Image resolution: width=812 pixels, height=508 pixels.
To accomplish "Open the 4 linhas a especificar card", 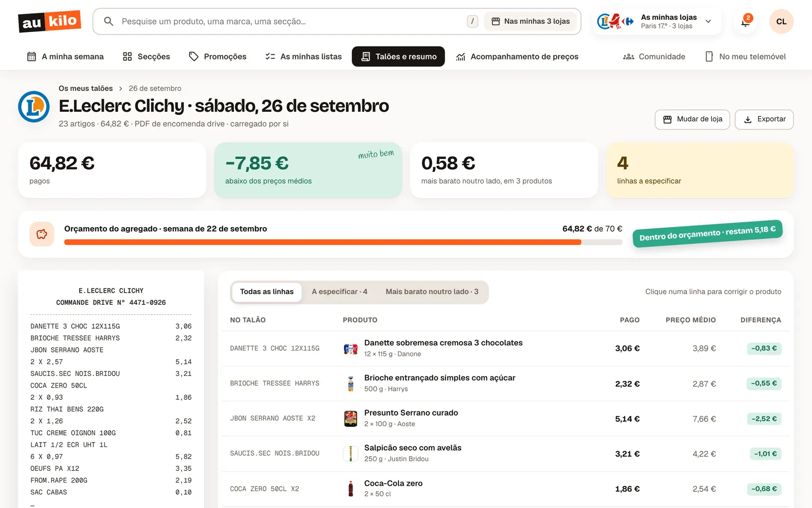I will [x=700, y=170].
